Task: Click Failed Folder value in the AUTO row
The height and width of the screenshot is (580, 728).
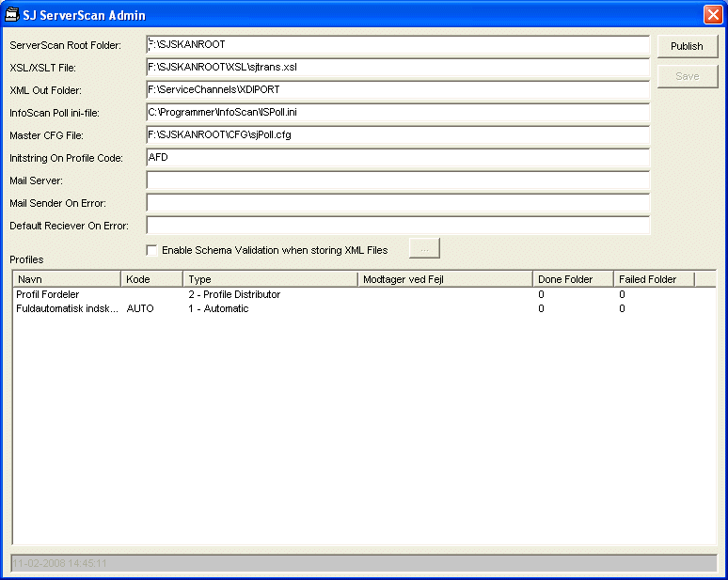Action: 622,309
